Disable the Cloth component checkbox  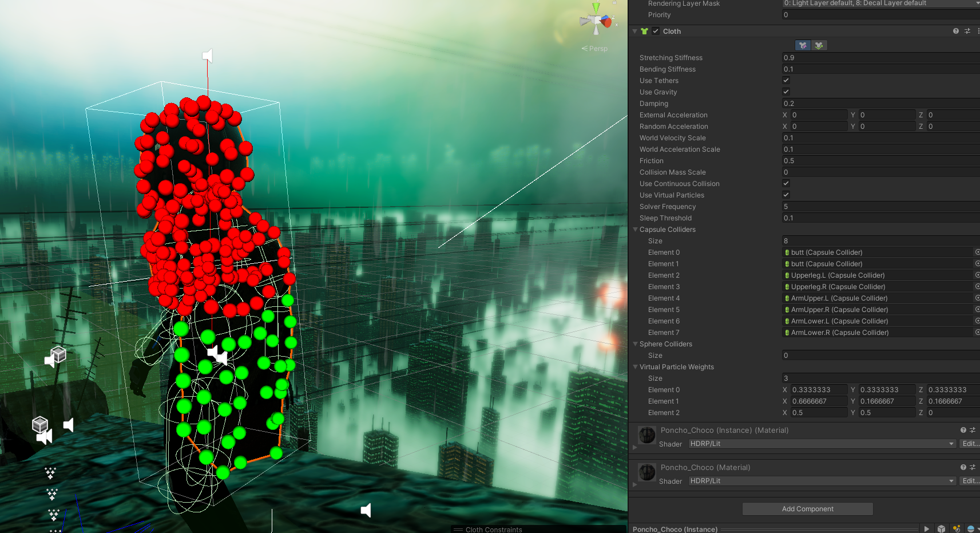(656, 31)
